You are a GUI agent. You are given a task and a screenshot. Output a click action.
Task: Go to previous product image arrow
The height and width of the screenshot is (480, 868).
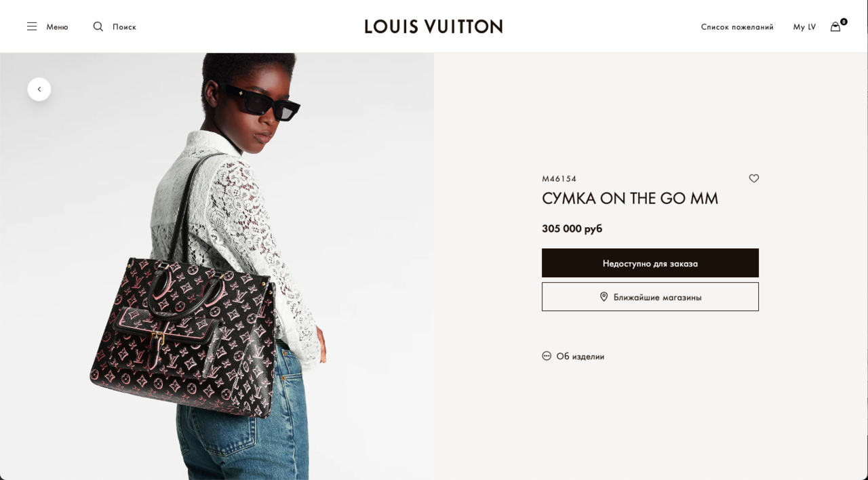[39, 89]
